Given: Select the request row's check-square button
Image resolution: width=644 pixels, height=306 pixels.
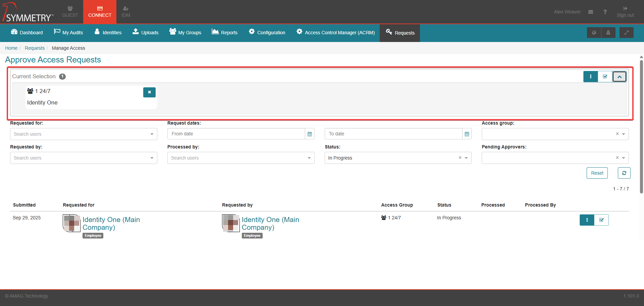Looking at the screenshot, I should coord(601,220).
